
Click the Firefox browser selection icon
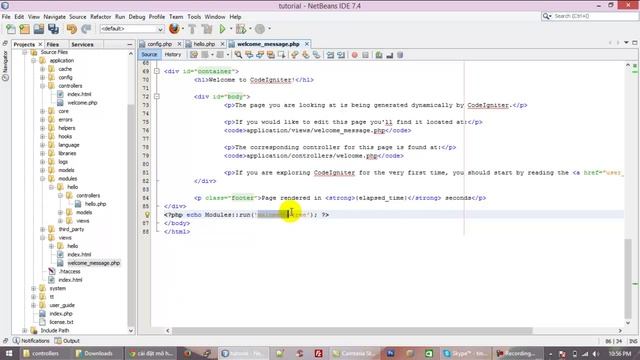(x=174, y=29)
